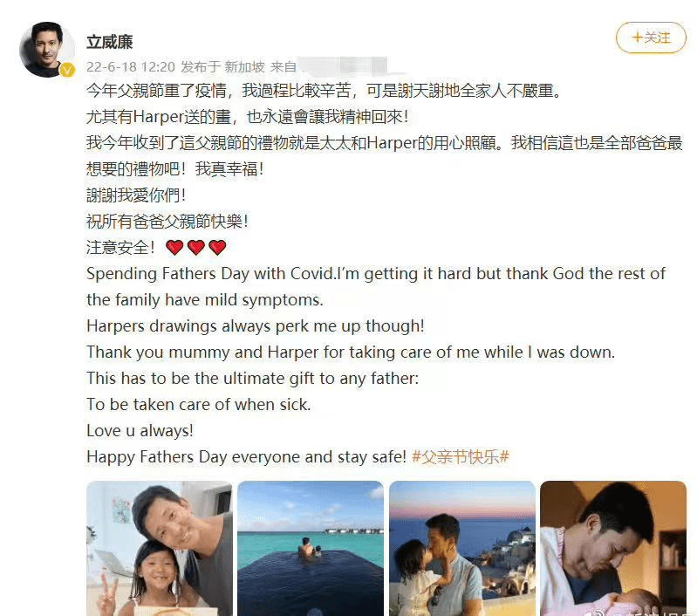
Task: Click the 'Spending Fathers Day with Covid' line
Action: [x=376, y=273]
